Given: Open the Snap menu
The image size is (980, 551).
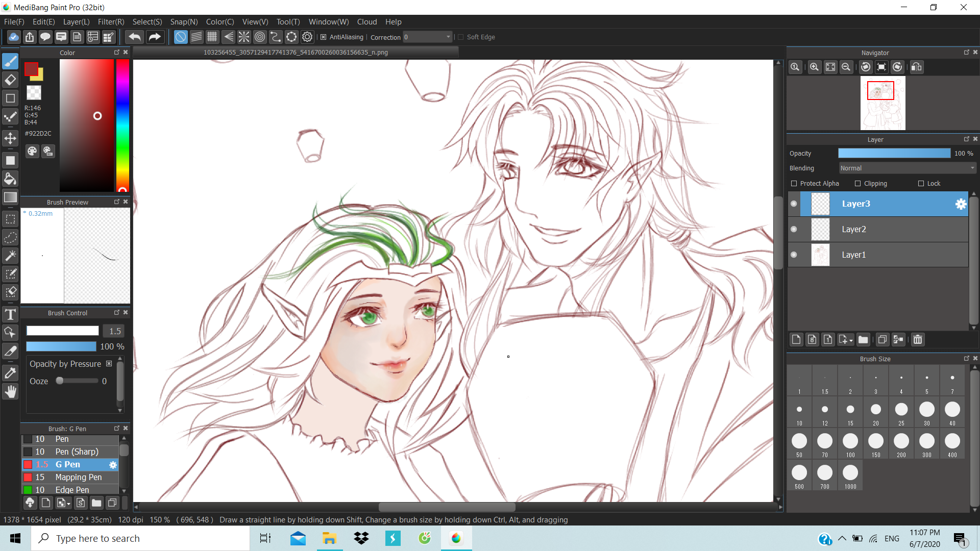Looking at the screenshot, I should [184, 22].
